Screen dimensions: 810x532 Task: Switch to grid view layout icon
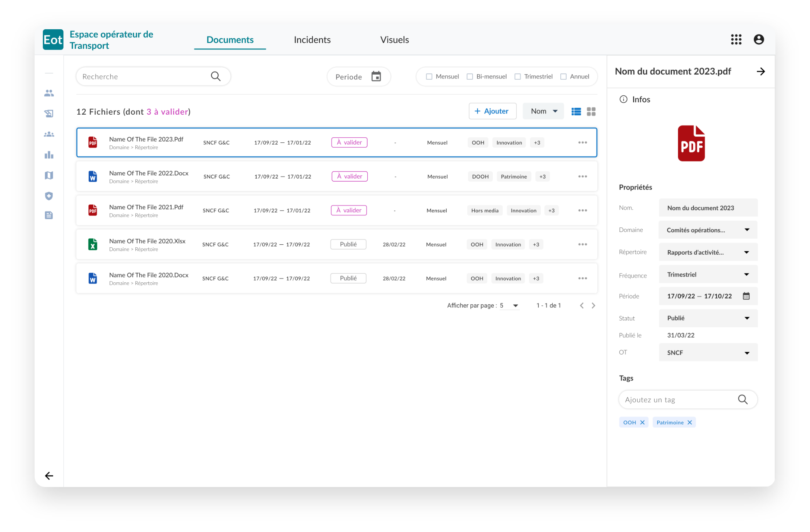click(591, 112)
